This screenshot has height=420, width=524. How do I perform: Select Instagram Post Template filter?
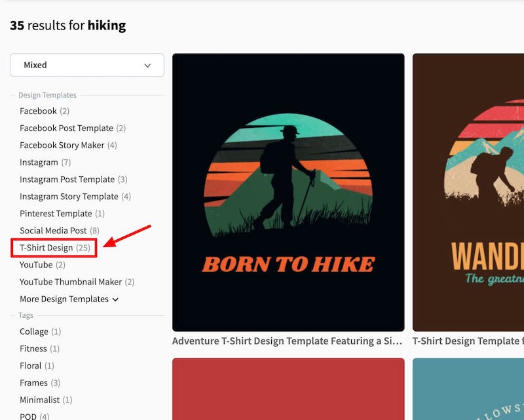coord(67,180)
